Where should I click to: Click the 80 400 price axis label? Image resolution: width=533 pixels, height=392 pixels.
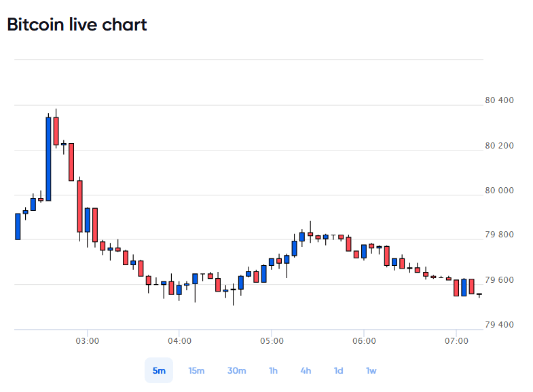tap(499, 100)
